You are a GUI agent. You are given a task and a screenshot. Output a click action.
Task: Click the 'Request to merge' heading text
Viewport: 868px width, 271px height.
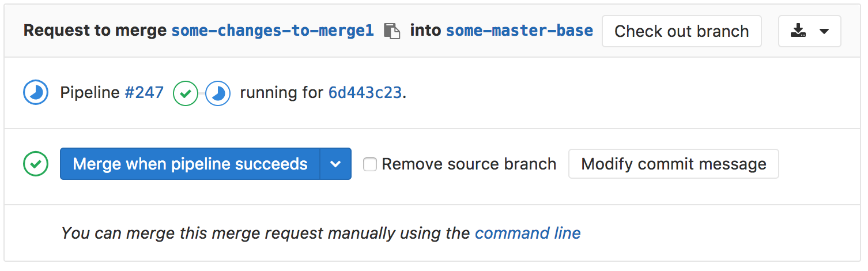[x=95, y=31]
